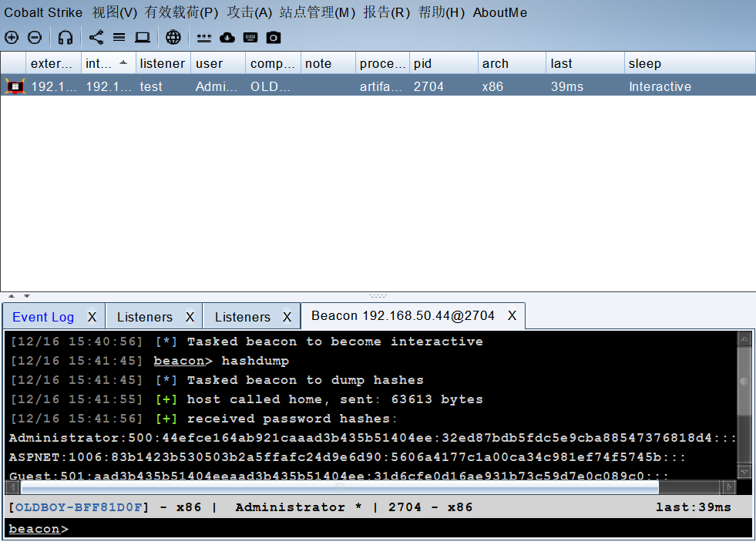Open the 站点管理(M) menu
Screen dimensions: 756x542
point(318,12)
